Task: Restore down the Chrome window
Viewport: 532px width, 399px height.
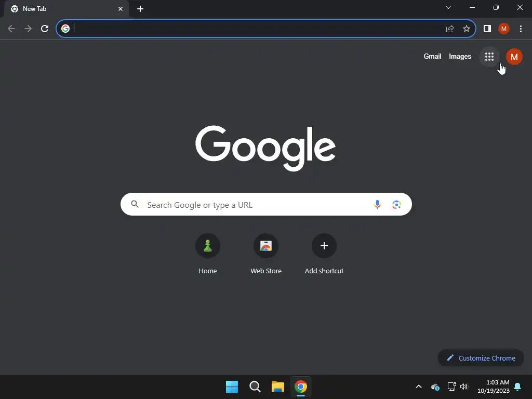Action: click(x=496, y=7)
